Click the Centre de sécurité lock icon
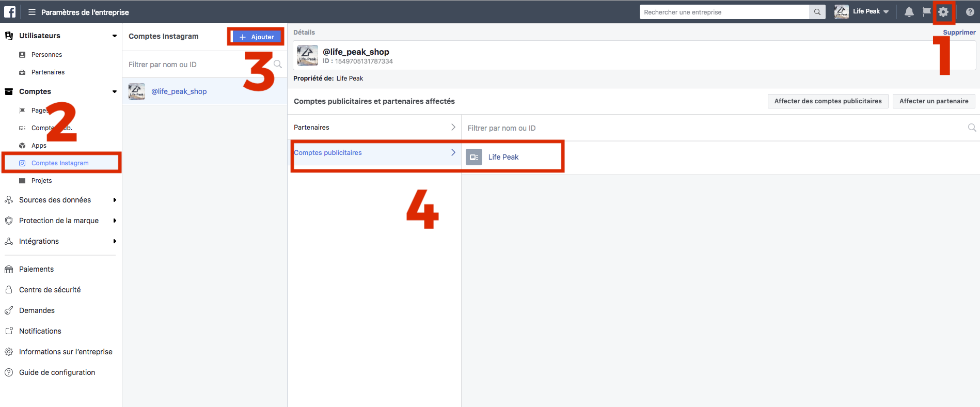The height and width of the screenshot is (407, 980). click(x=9, y=290)
